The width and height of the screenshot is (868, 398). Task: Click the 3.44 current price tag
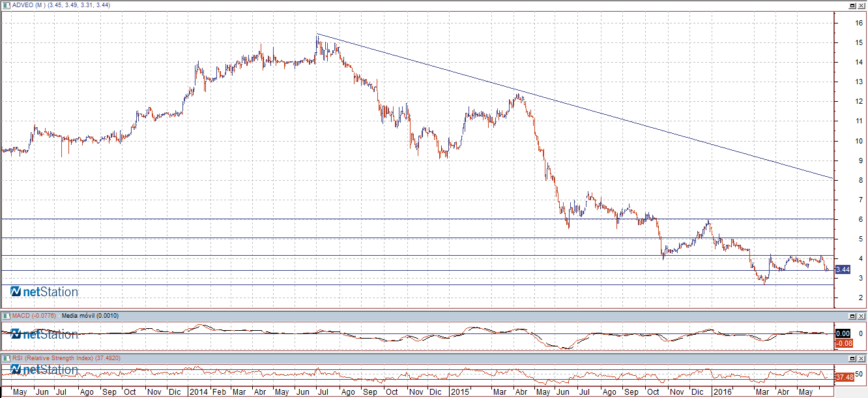point(843,269)
